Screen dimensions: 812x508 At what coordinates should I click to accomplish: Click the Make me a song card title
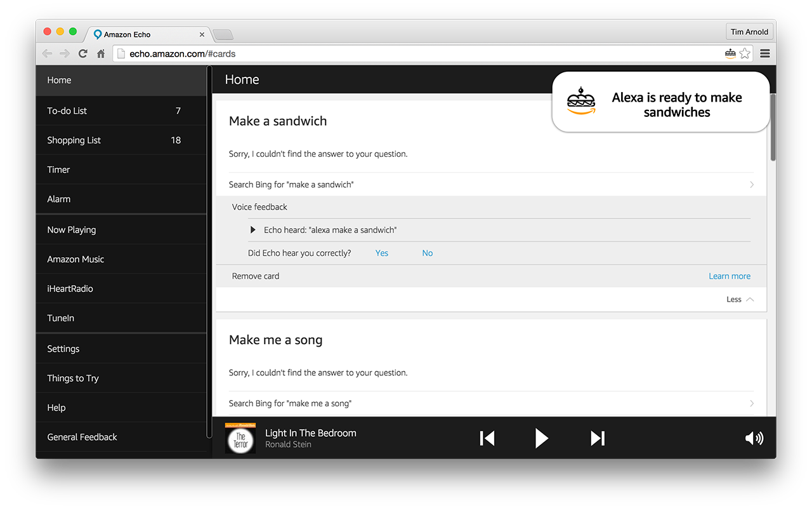point(276,340)
